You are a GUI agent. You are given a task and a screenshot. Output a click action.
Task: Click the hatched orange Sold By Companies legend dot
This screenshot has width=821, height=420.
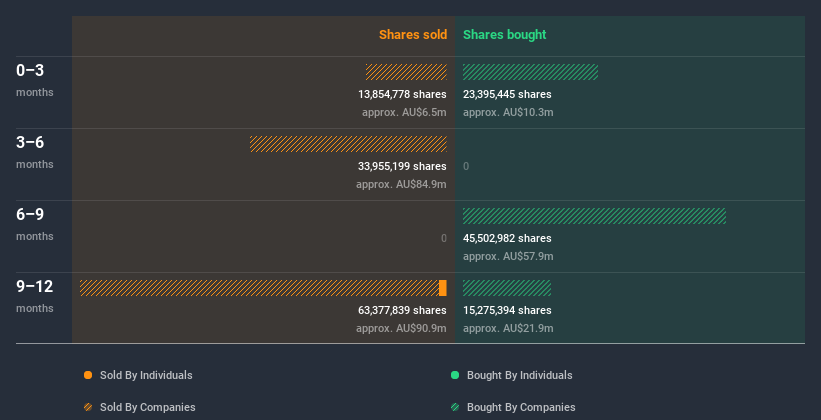[x=88, y=407]
